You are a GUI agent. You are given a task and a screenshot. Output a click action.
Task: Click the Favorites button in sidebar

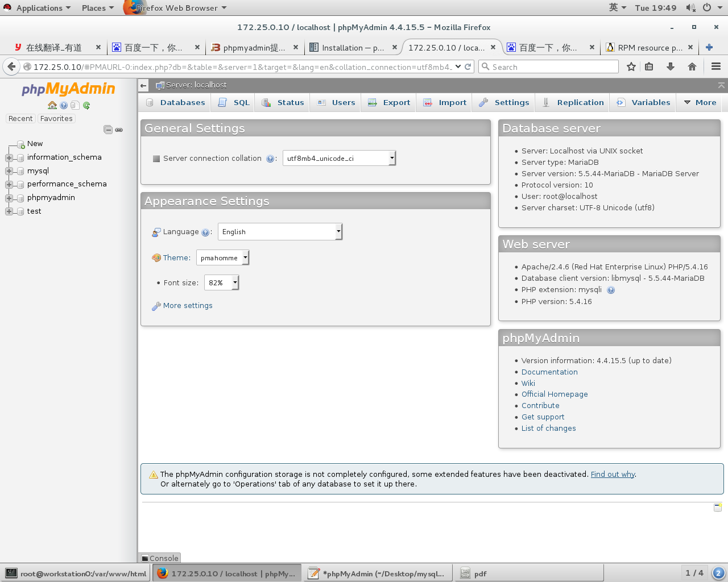(56, 119)
